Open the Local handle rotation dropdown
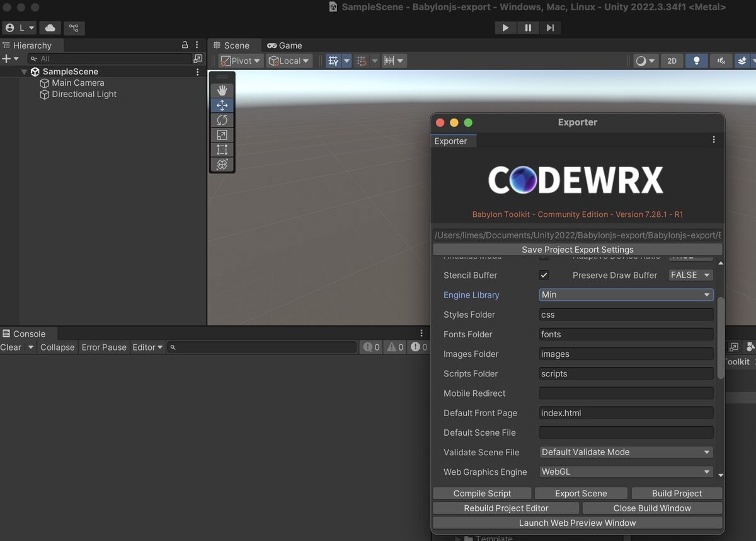756x541 pixels. click(x=289, y=61)
